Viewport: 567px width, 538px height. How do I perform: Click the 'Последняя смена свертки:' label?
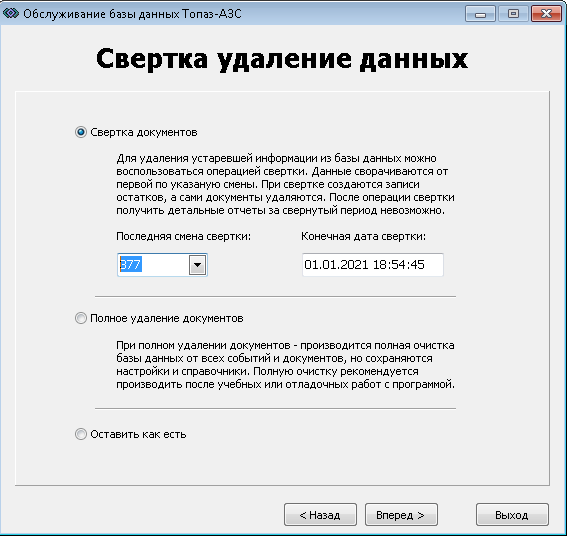[x=183, y=236]
